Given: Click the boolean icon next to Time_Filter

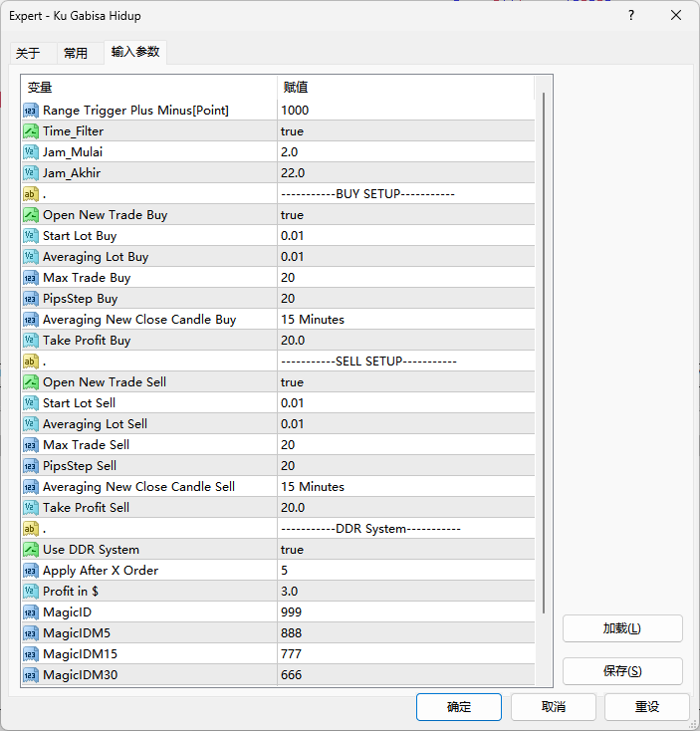Looking at the screenshot, I should click(31, 131).
